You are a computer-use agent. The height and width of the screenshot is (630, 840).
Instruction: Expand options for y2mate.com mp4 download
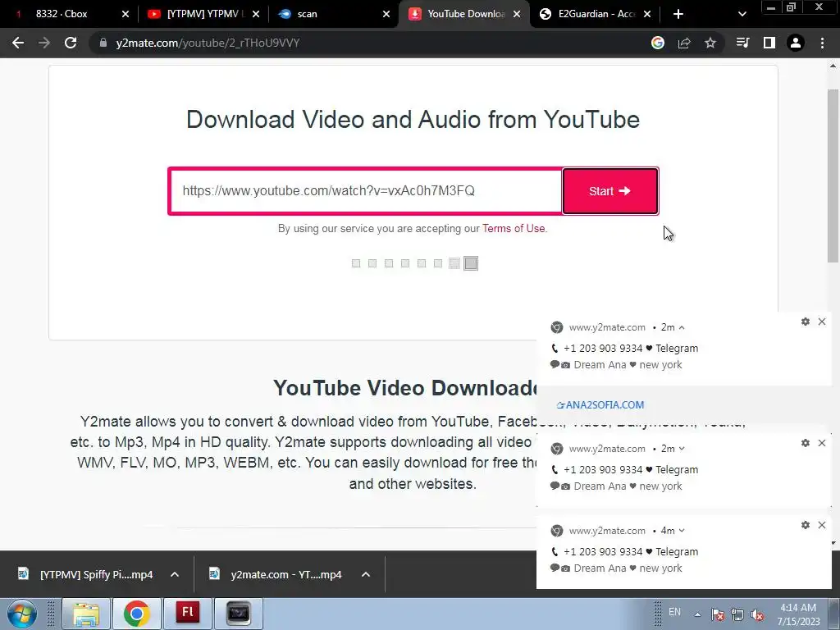click(x=366, y=574)
